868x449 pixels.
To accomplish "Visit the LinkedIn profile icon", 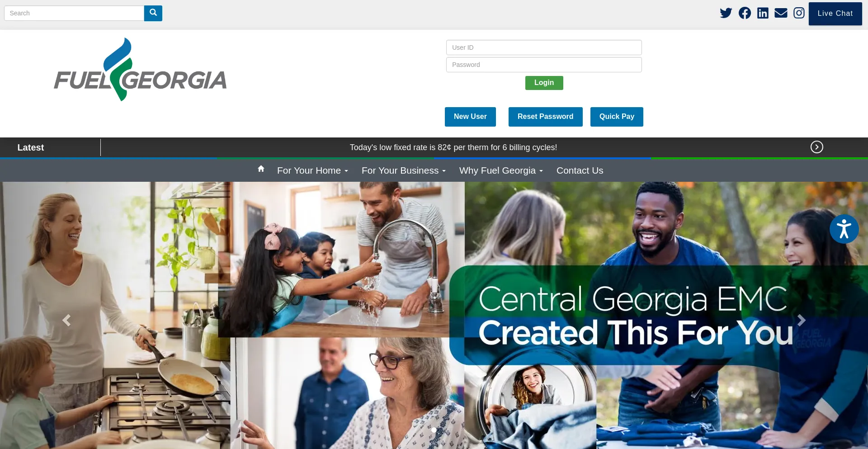I will [763, 13].
